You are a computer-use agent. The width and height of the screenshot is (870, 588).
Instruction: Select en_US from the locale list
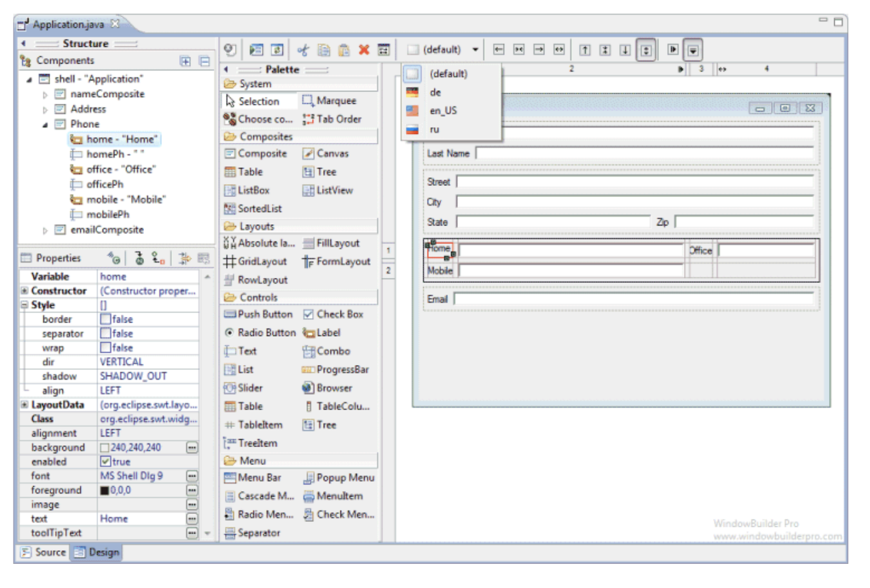(443, 111)
